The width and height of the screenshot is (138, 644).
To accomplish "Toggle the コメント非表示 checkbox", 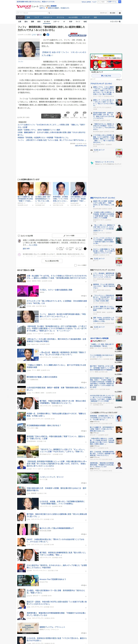I will 75,265.
